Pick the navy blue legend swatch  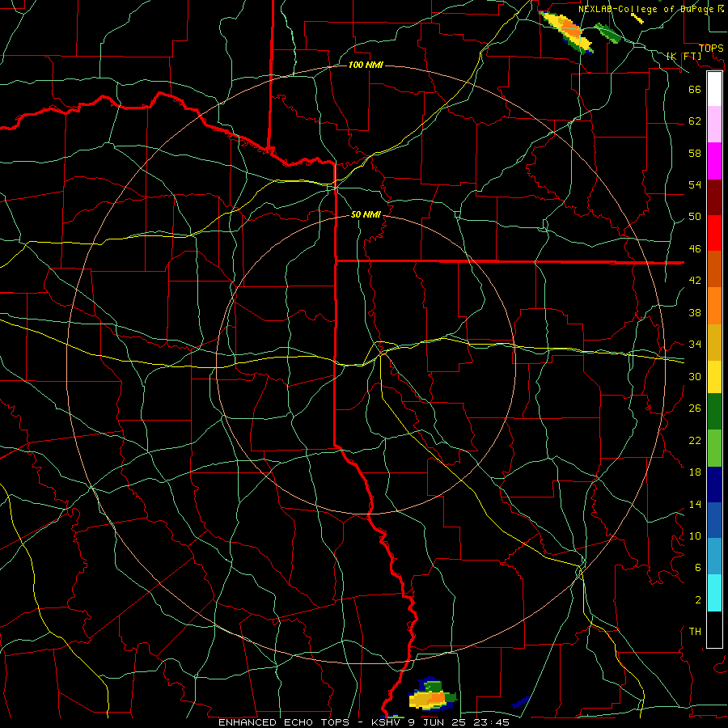click(714, 485)
